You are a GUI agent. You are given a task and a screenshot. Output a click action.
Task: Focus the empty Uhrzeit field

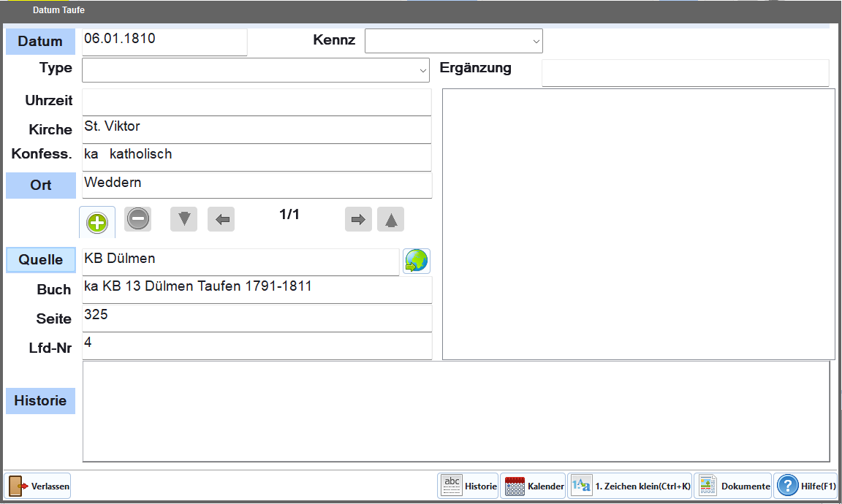[257, 102]
